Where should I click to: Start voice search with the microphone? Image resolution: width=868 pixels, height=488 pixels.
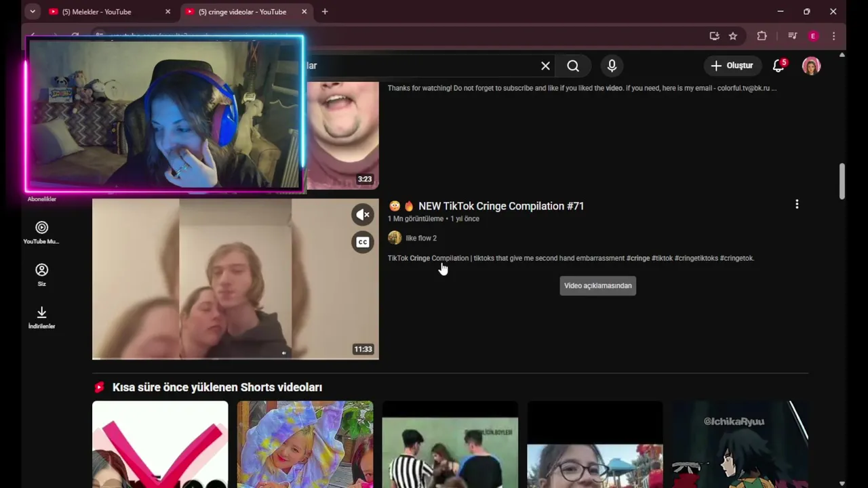point(612,66)
